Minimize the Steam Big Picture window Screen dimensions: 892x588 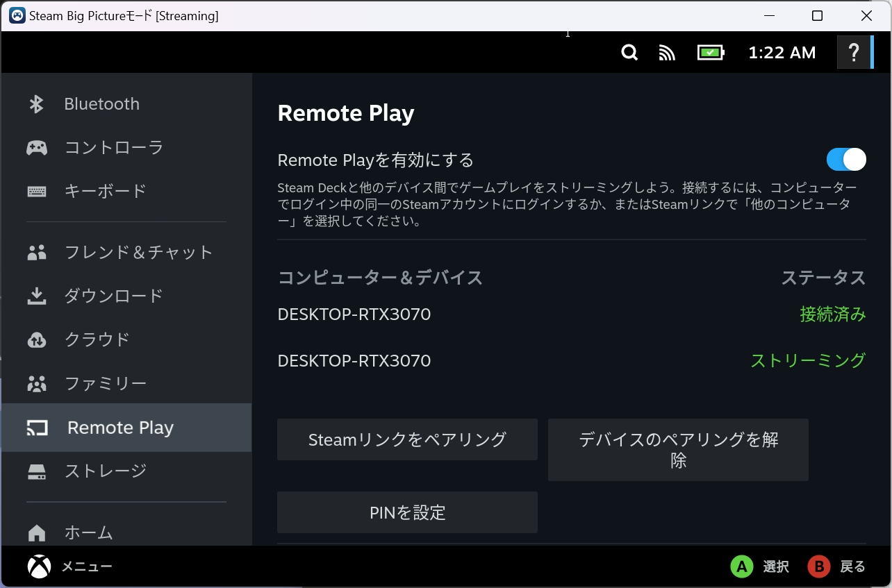tap(769, 15)
